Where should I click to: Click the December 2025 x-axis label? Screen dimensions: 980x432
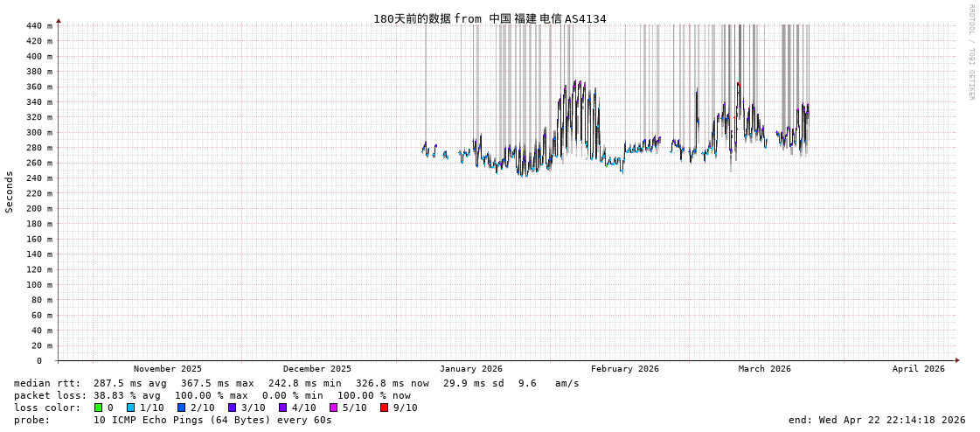(316, 369)
